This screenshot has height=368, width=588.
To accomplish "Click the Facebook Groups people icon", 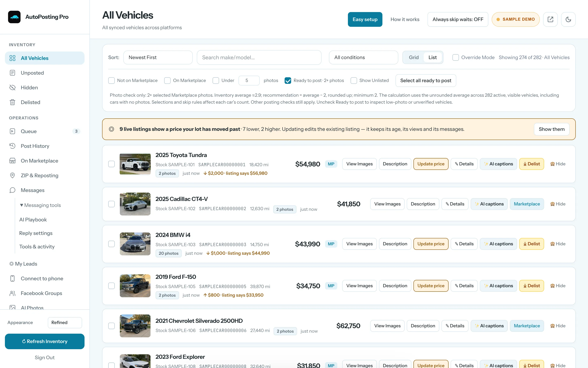I will click(12, 293).
